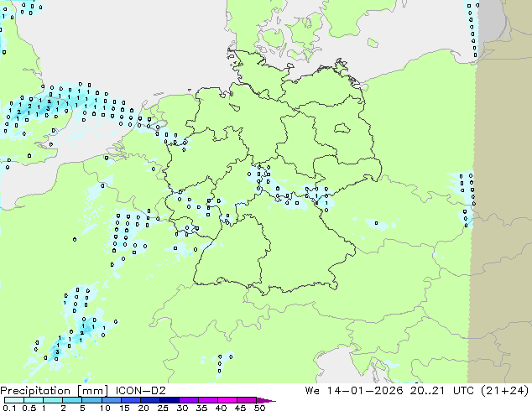This screenshot has height=411, width=532.
Task: Click the 0.5–1 mm legend swatch
Action: [x=34, y=400]
